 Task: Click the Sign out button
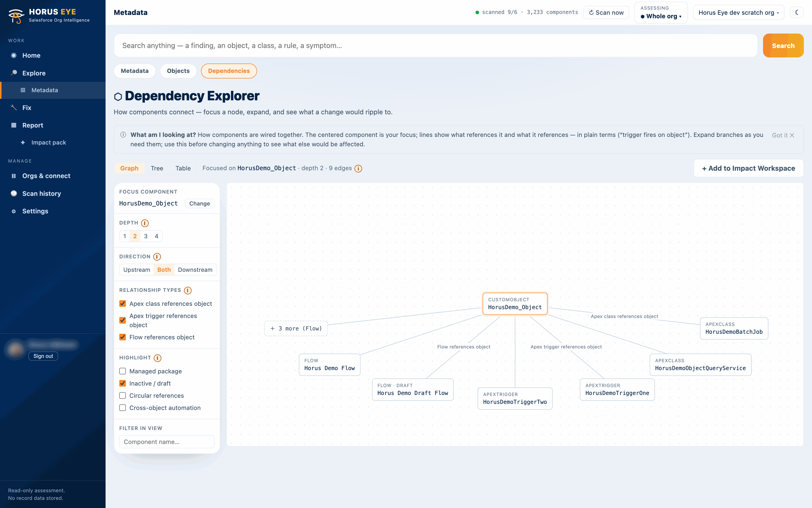pos(43,356)
